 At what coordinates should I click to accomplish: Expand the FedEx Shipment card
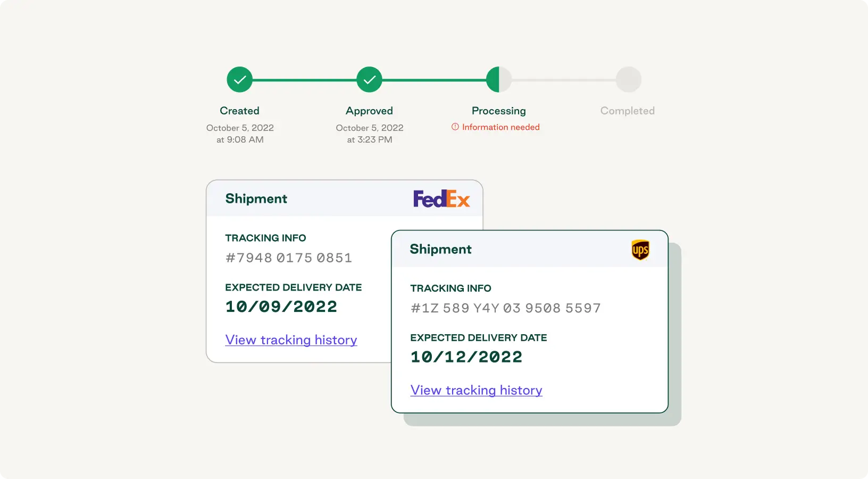(256, 198)
